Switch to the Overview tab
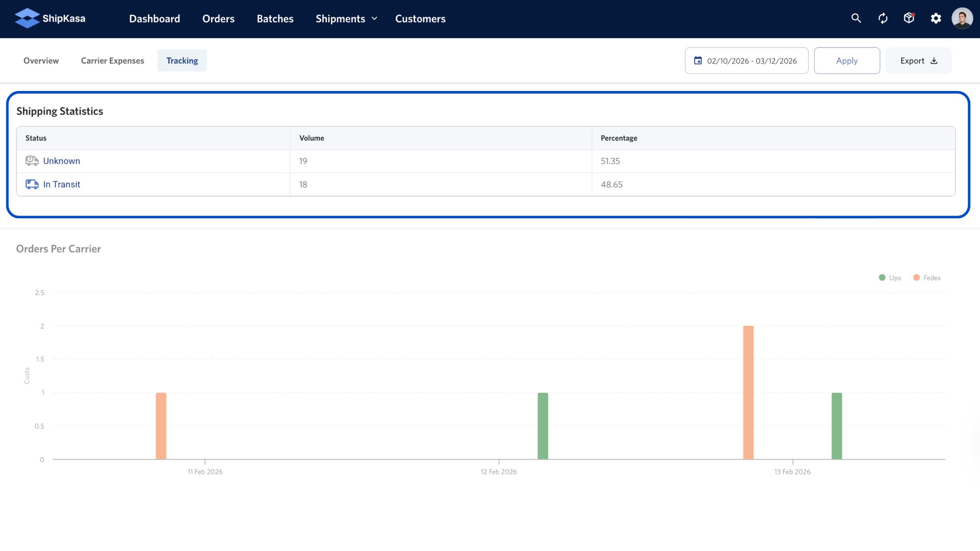This screenshot has width=980, height=551. [41, 61]
